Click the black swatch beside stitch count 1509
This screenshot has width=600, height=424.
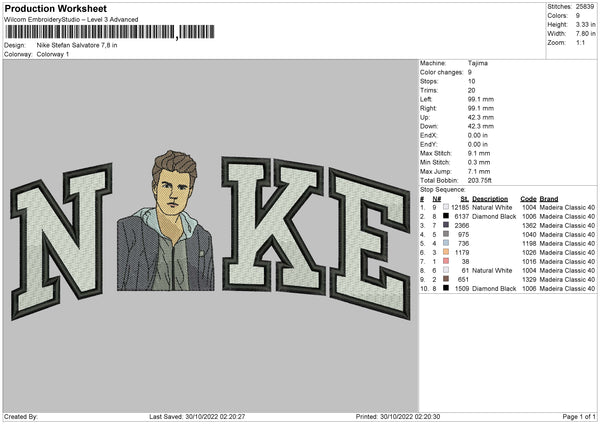pyautogui.click(x=446, y=288)
